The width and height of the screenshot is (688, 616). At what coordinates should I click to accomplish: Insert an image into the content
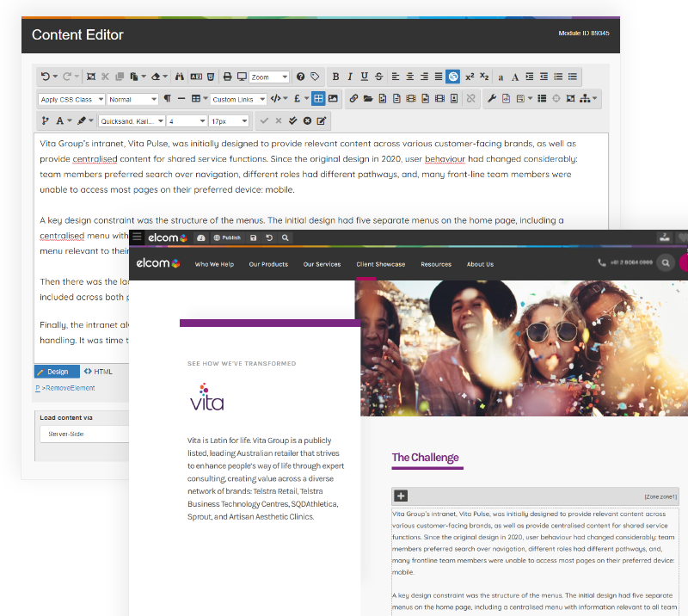[332, 98]
